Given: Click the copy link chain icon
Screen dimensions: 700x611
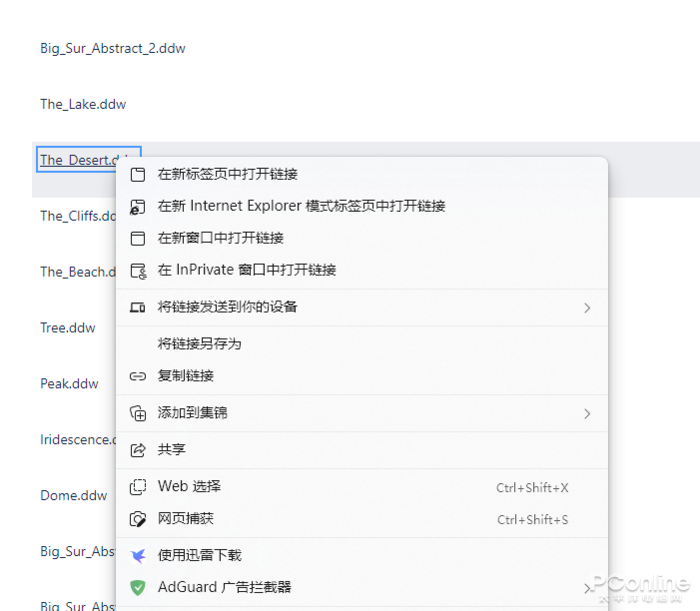Looking at the screenshot, I should click(x=138, y=376).
